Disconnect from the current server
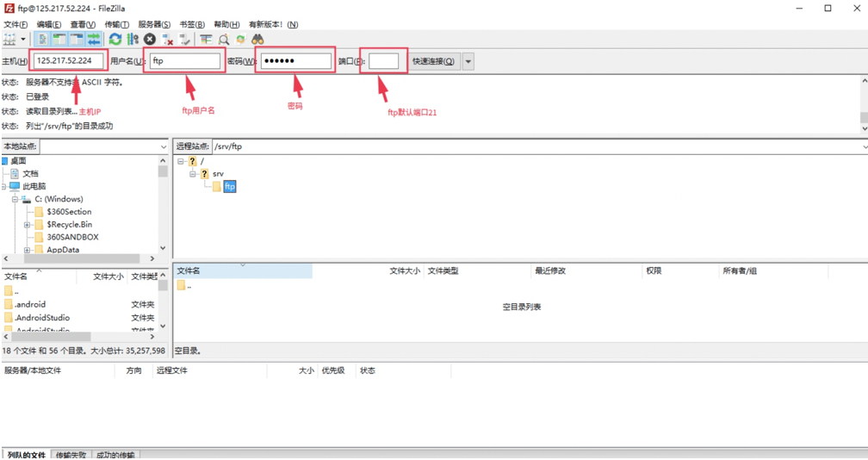Viewport: 868px width, 460px height. [x=167, y=40]
